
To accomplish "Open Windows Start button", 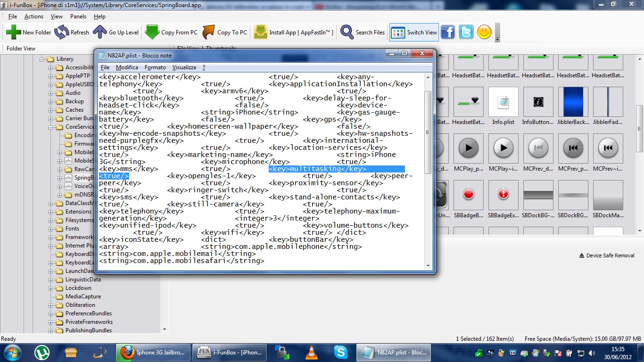I will click(x=12, y=352).
